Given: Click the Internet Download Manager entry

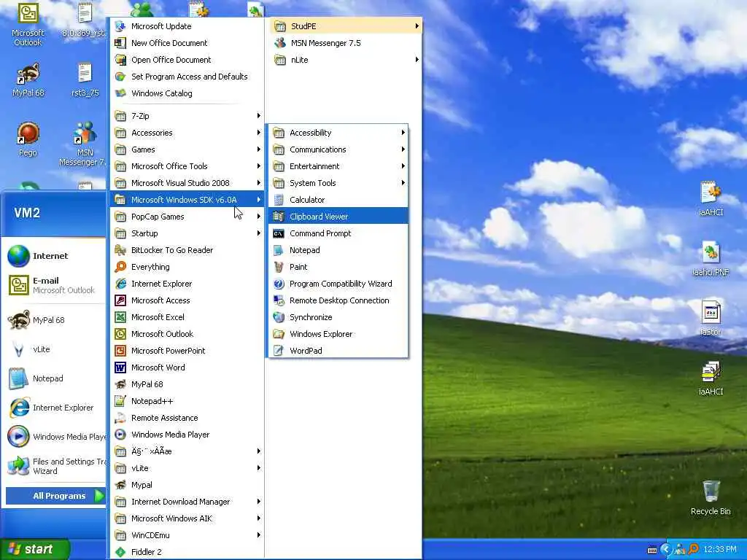Looking at the screenshot, I should click(187, 502).
